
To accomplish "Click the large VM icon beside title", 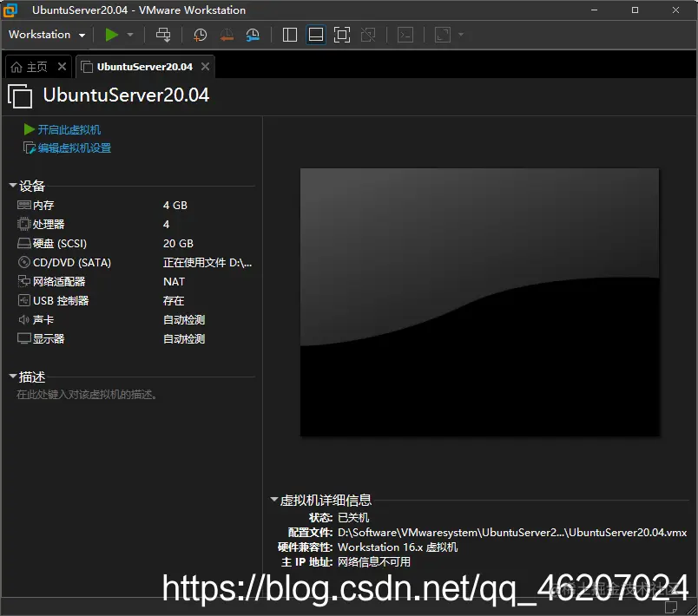I will click(x=20, y=95).
